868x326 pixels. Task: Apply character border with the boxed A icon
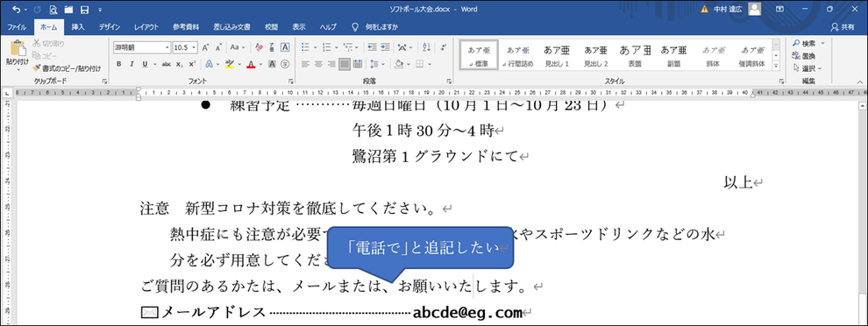tap(285, 47)
